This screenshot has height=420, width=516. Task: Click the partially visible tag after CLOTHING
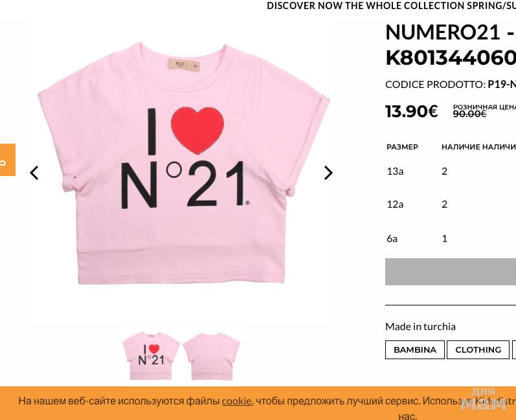click(x=514, y=349)
